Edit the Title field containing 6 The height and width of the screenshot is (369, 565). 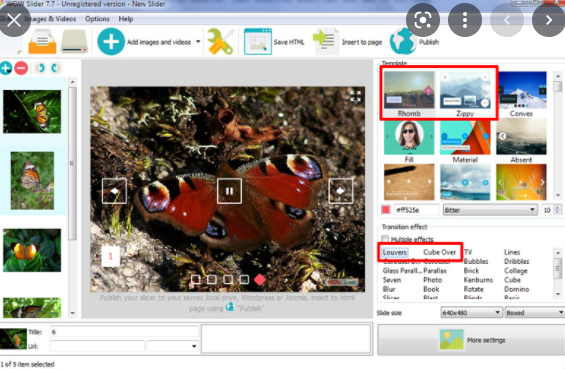124,332
